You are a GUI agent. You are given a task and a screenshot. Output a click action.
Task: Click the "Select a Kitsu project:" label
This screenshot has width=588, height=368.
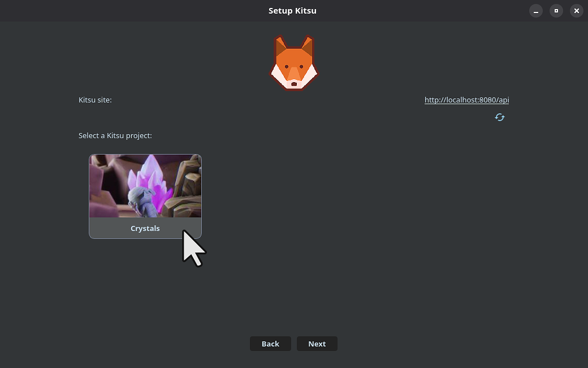115,135
